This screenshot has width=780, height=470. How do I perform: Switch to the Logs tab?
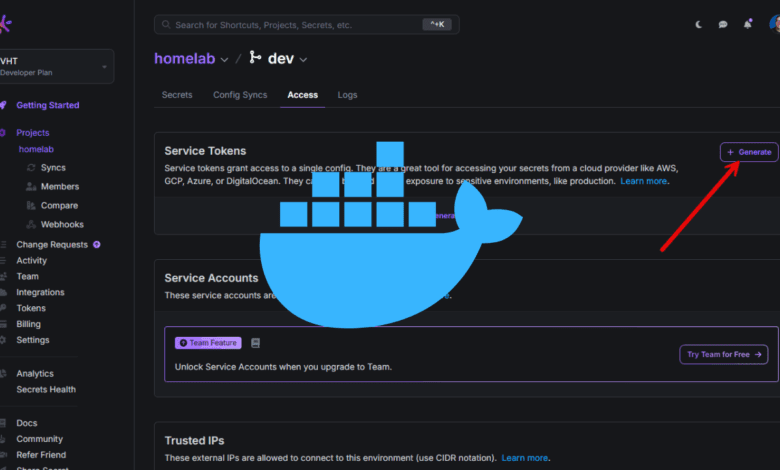tap(347, 94)
